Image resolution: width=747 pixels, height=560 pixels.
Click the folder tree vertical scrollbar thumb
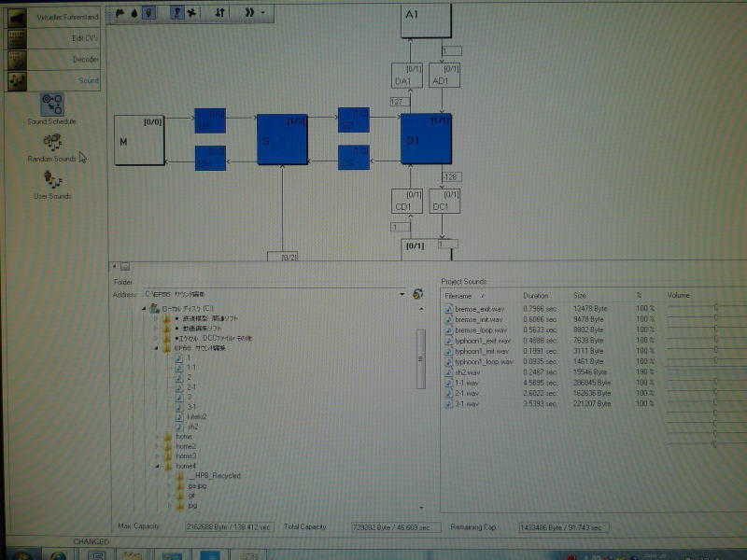point(421,358)
